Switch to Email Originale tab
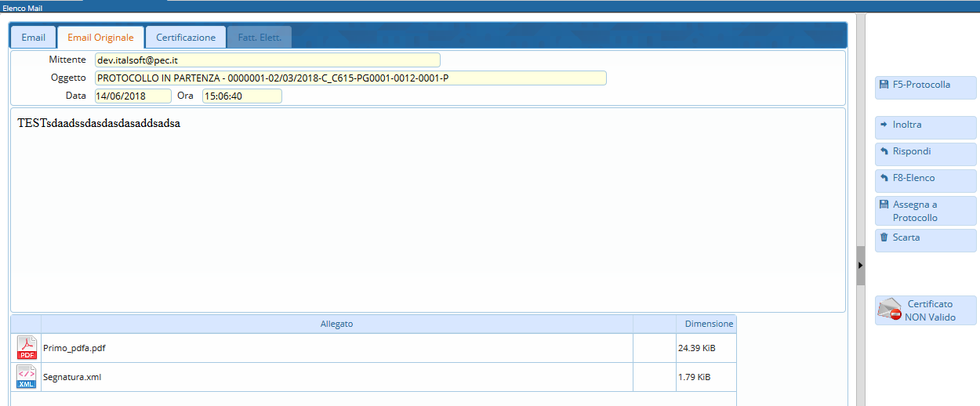The height and width of the screenshot is (406, 980). 100,37
